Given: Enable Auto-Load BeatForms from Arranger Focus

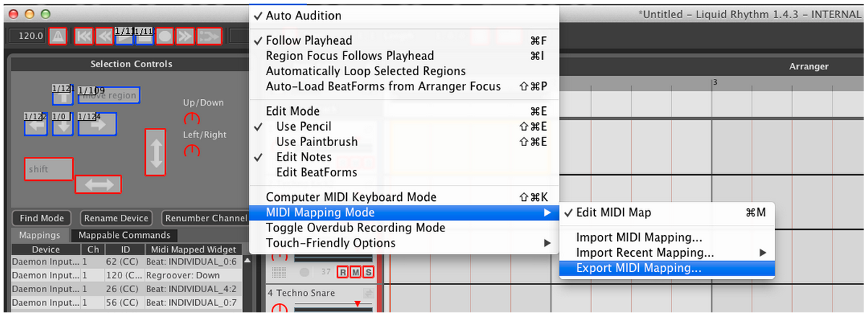Looking at the screenshot, I should [x=404, y=86].
